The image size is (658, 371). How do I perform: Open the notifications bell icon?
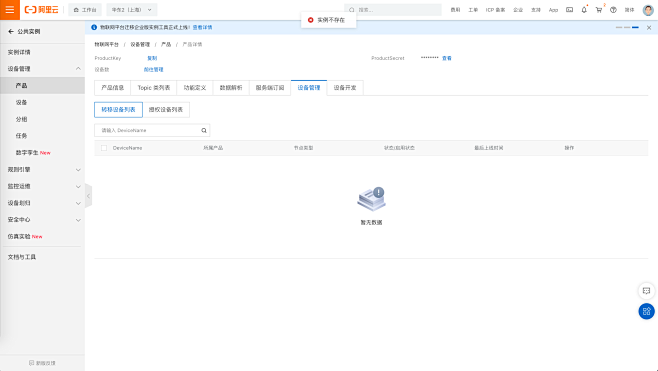coord(584,10)
